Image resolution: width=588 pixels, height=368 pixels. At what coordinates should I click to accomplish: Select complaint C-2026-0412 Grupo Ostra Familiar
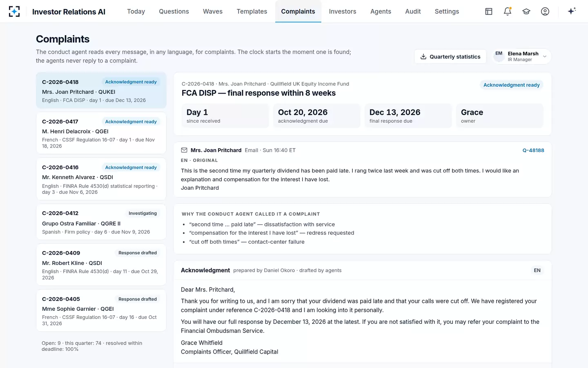[101, 222]
